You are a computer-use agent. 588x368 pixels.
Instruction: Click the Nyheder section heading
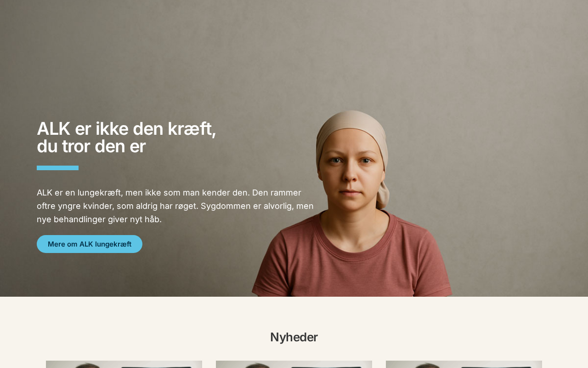click(x=294, y=337)
